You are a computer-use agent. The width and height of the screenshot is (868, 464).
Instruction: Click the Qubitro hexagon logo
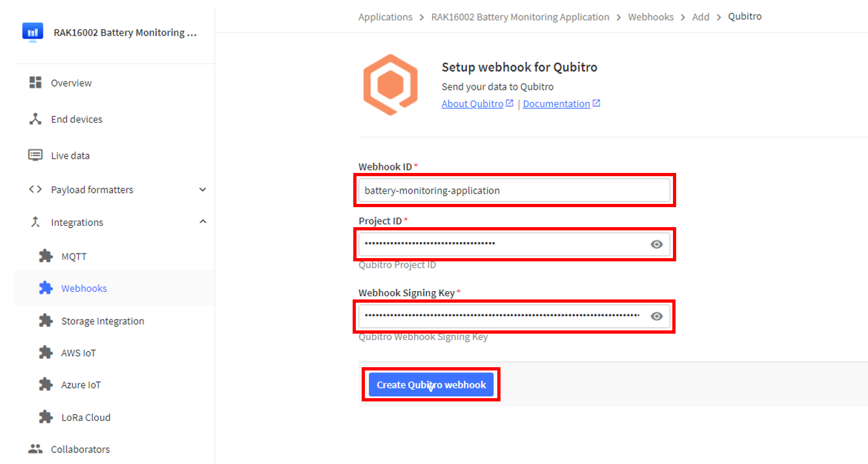390,85
